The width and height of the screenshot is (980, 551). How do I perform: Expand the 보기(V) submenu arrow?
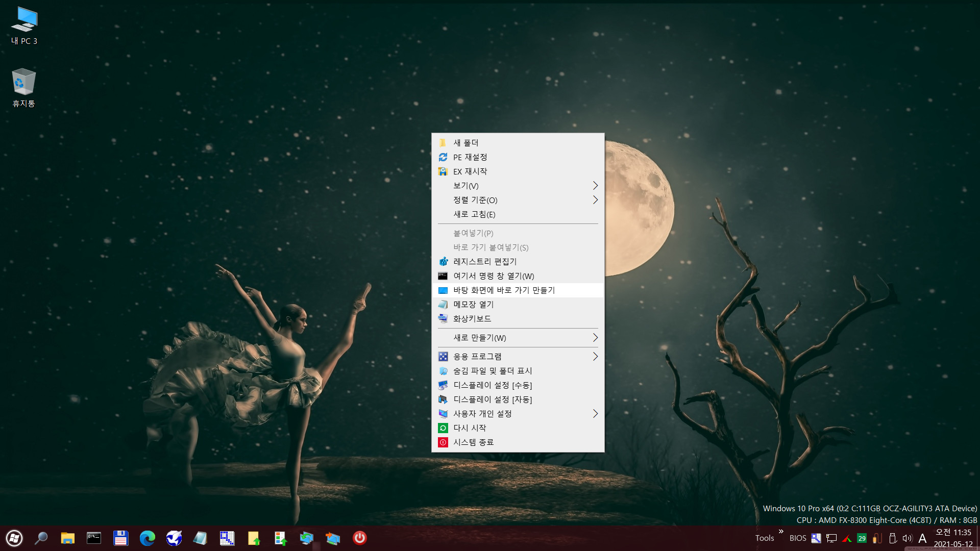click(595, 186)
